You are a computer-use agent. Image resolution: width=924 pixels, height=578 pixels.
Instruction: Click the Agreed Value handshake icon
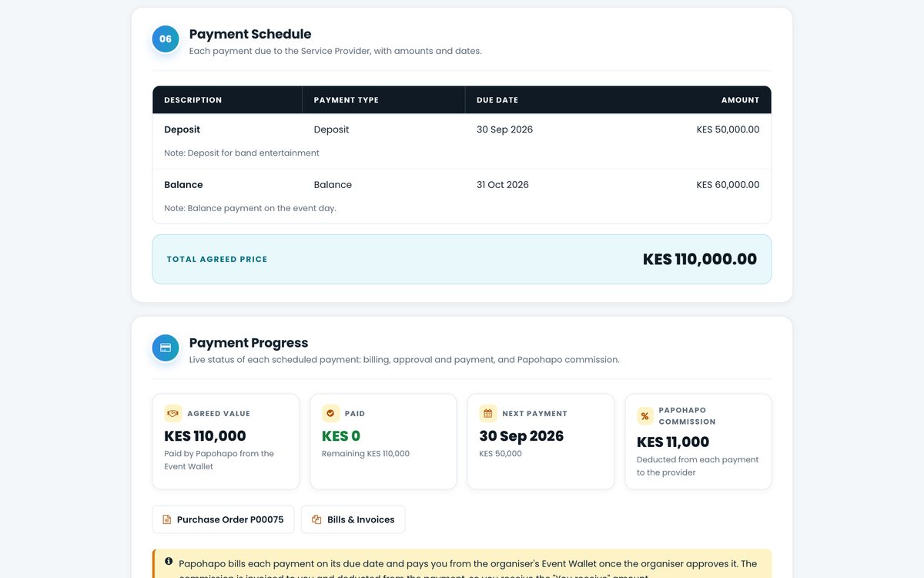pyautogui.click(x=173, y=414)
